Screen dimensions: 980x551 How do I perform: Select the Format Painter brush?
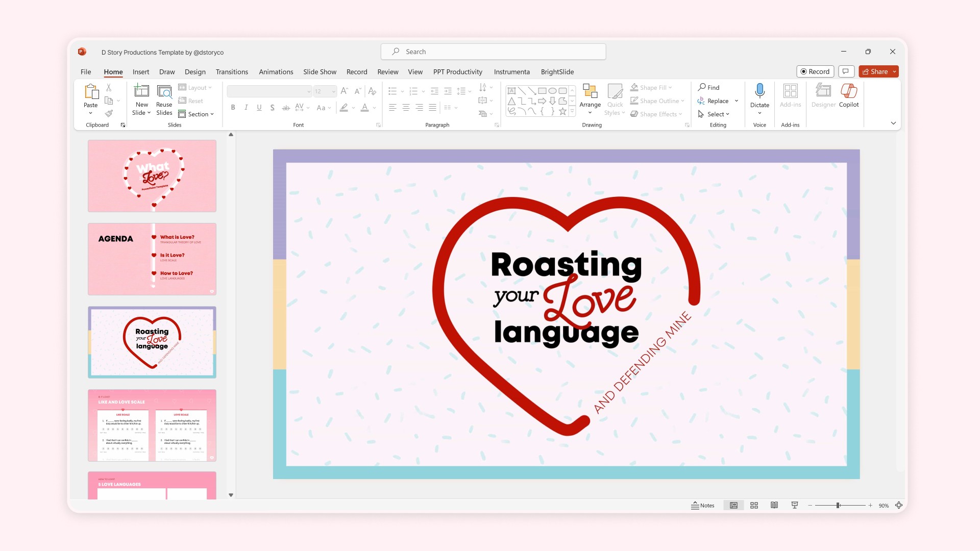(x=109, y=113)
